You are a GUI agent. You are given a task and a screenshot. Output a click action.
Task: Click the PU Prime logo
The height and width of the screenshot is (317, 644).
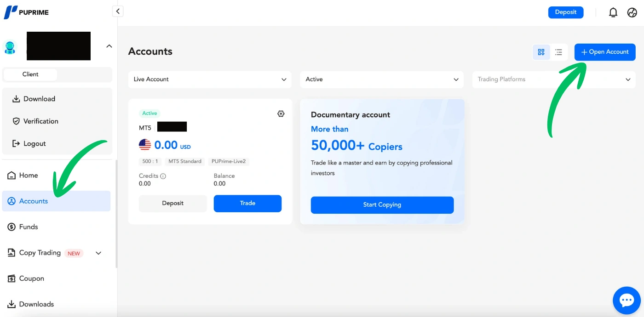(26, 12)
